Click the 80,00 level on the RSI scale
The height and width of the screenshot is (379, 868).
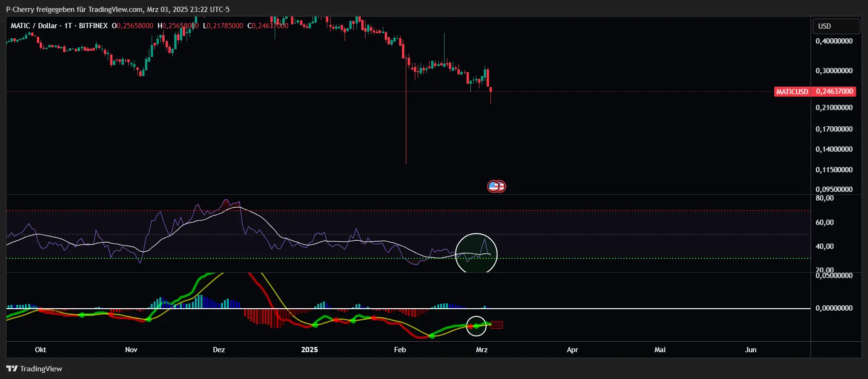click(824, 198)
